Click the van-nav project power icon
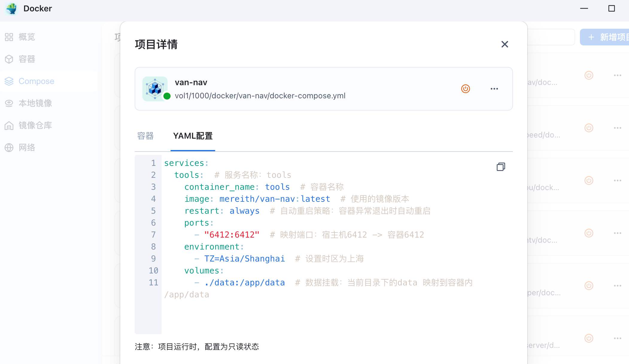 465,89
